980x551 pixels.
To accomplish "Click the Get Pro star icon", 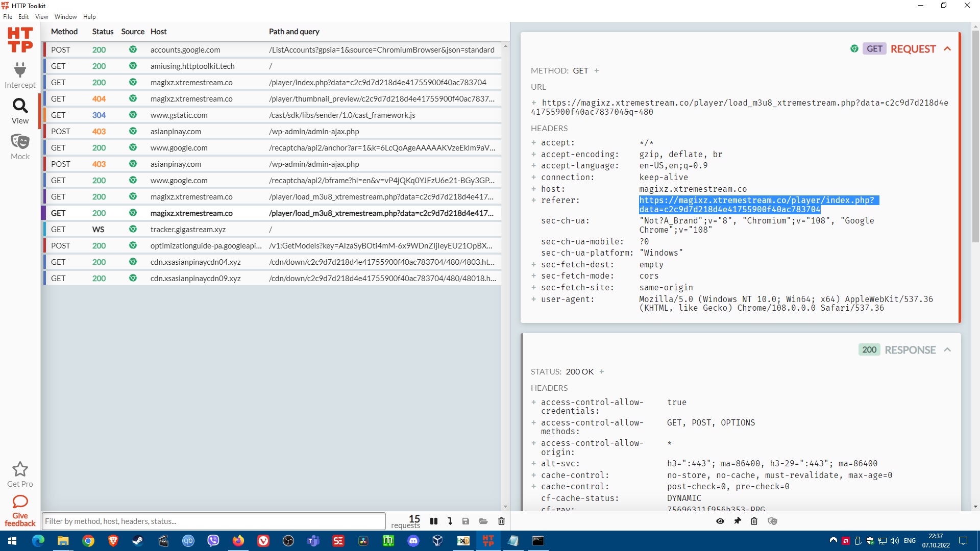I will (20, 469).
